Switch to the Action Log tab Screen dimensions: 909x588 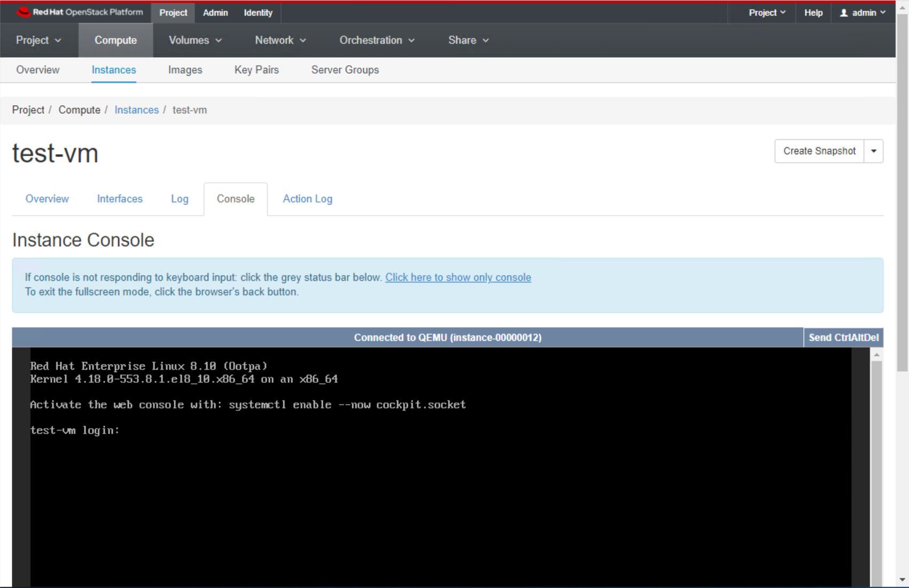click(307, 199)
